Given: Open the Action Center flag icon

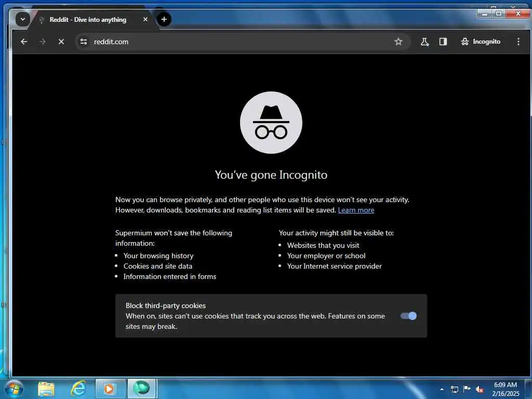Looking at the screenshot, I should point(467,389).
